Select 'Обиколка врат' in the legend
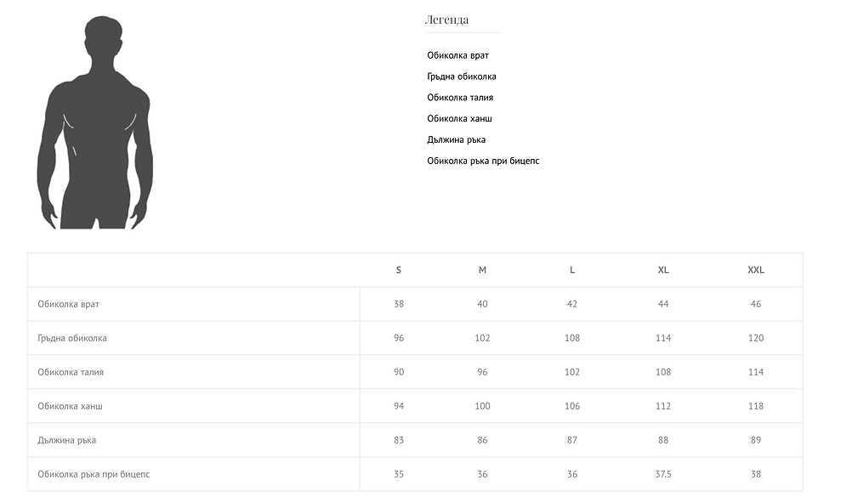Screen dimensions: 841x504 pos(457,55)
